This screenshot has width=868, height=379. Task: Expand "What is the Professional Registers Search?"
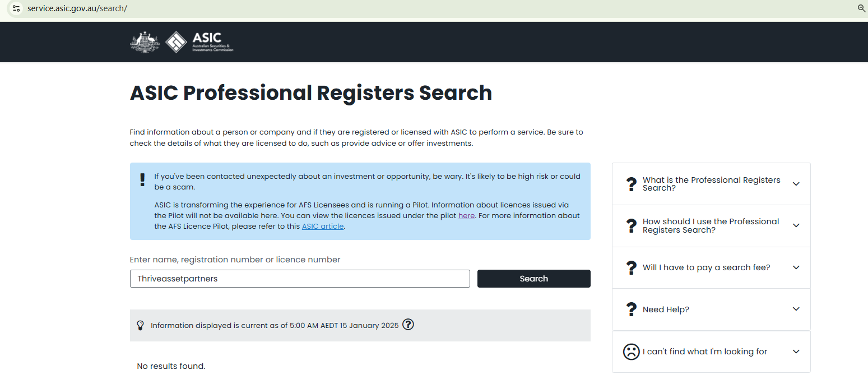pos(796,184)
